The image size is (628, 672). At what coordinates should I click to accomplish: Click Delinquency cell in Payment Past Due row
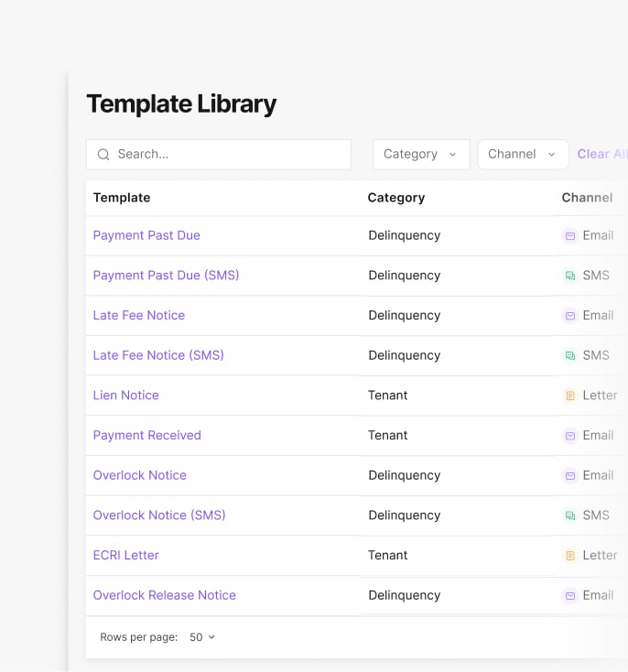(x=405, y=235)
